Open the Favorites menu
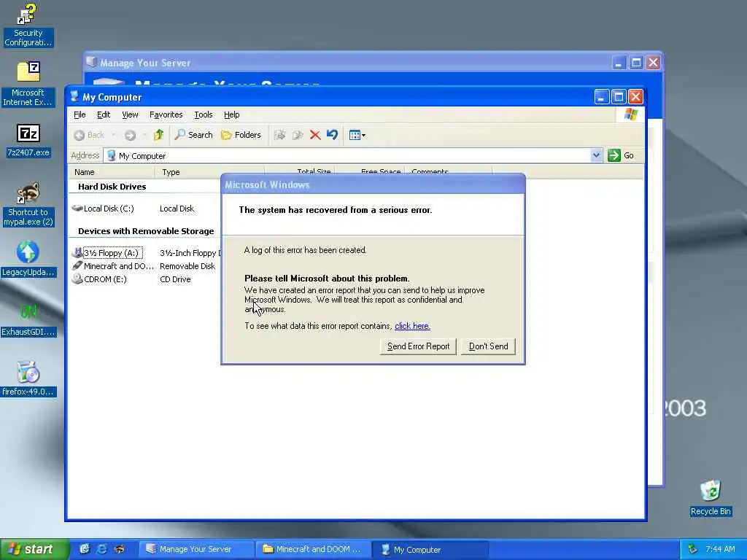The height and width of the screenshot is (560, 747). pyautogui.click(x=166, y=114)
